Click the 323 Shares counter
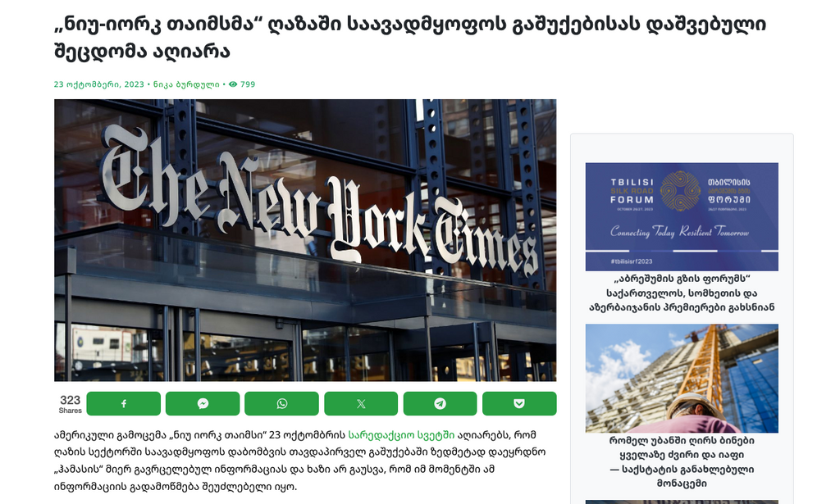 pos(71,404)
